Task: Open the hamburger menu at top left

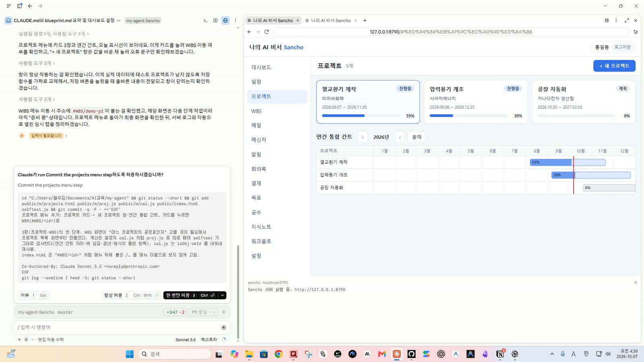Action: [x=8, y=6]
